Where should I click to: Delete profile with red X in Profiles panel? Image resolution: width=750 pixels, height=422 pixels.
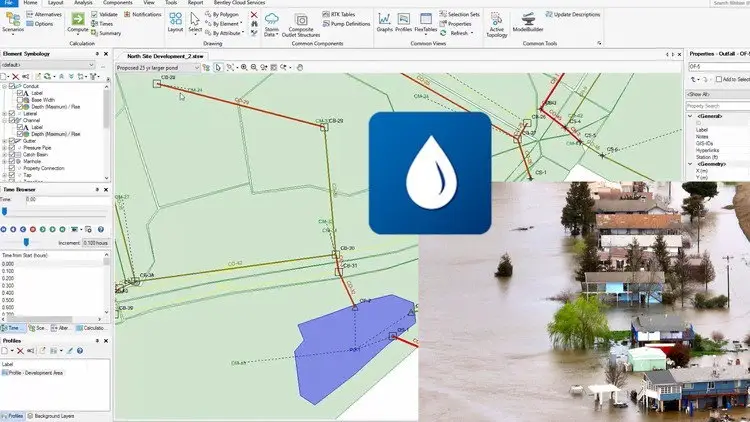(20, 351)
